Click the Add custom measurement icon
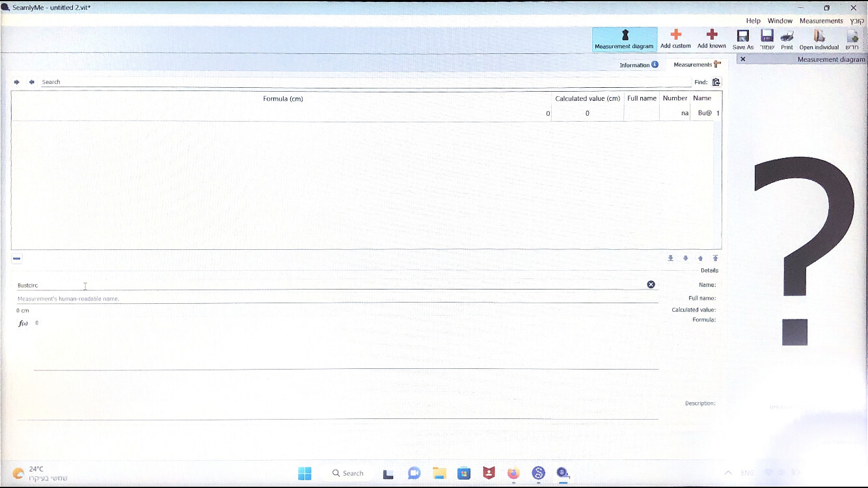The width and height of the screenshot is (868, 488). point(675,38)
